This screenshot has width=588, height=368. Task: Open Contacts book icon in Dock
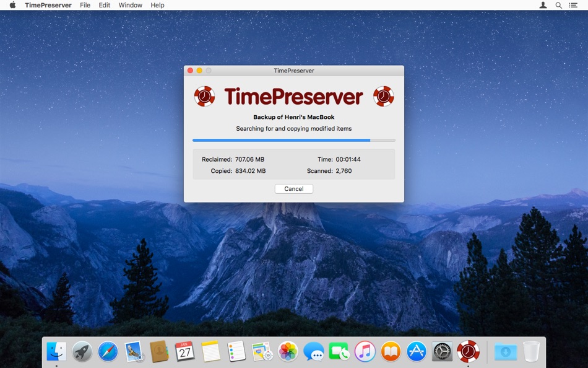(x=159, y=352)
